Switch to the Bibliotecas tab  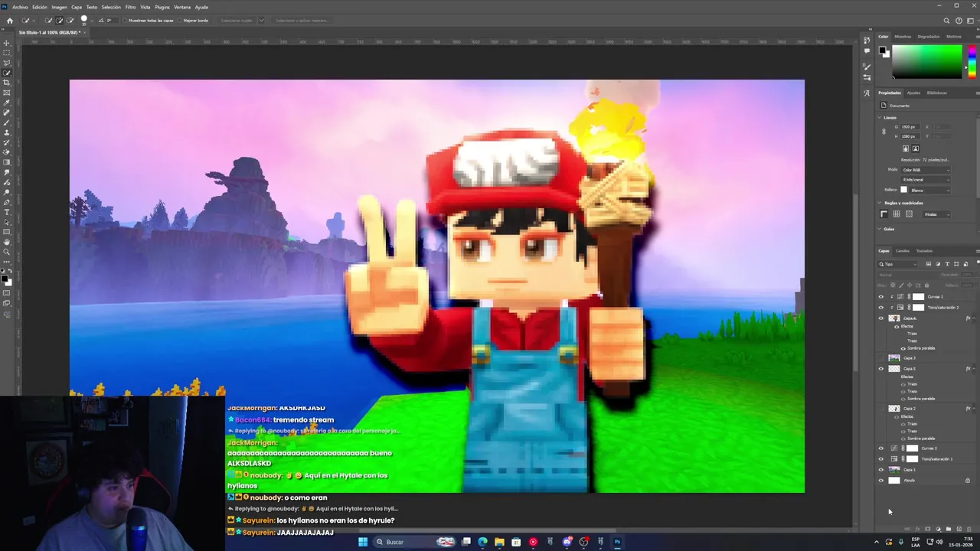coord(936,93)
